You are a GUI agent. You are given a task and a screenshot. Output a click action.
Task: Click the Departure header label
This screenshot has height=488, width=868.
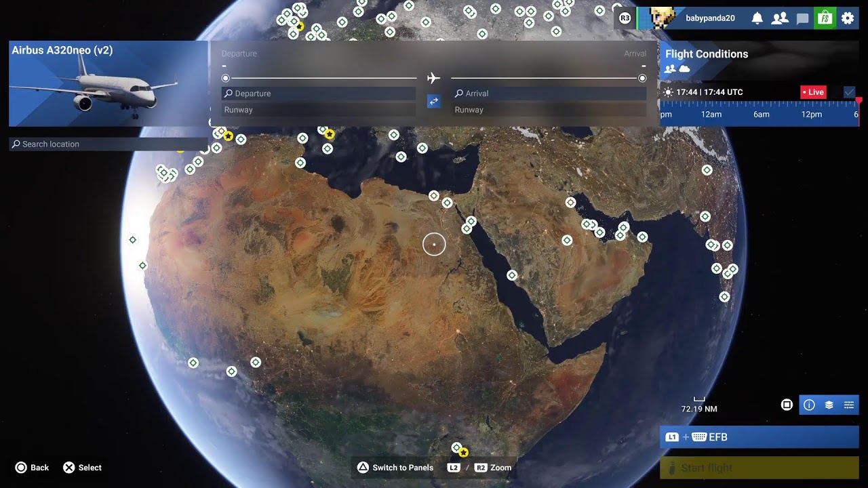coord(239,54)
